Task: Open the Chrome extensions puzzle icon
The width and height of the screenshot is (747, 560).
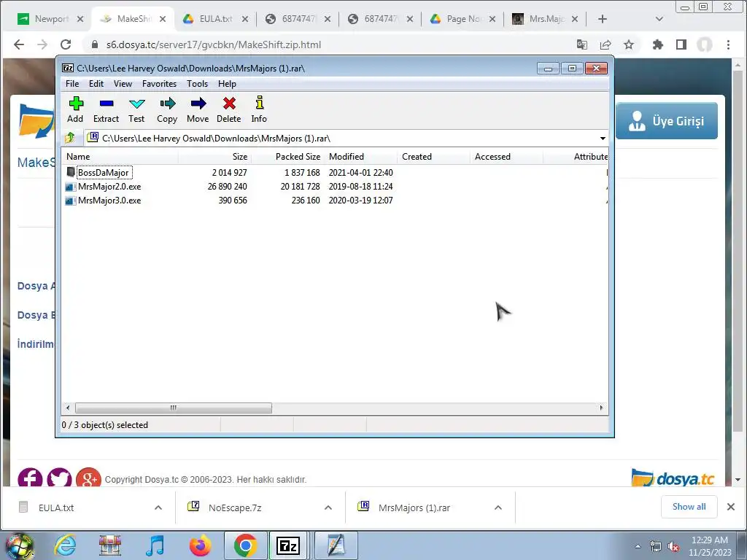Action: tap(658, 44)
